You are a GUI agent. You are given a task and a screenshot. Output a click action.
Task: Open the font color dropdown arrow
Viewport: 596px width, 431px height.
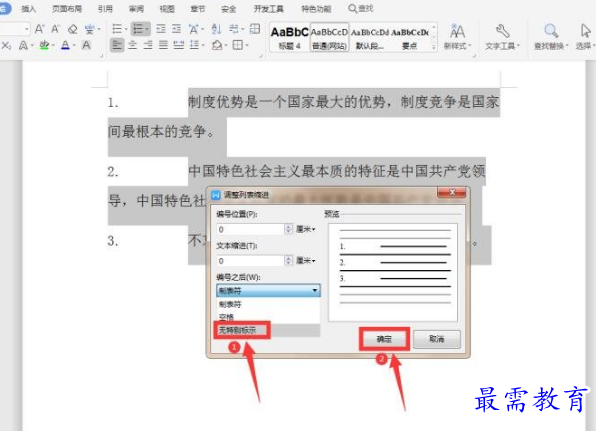coord(74,46)
